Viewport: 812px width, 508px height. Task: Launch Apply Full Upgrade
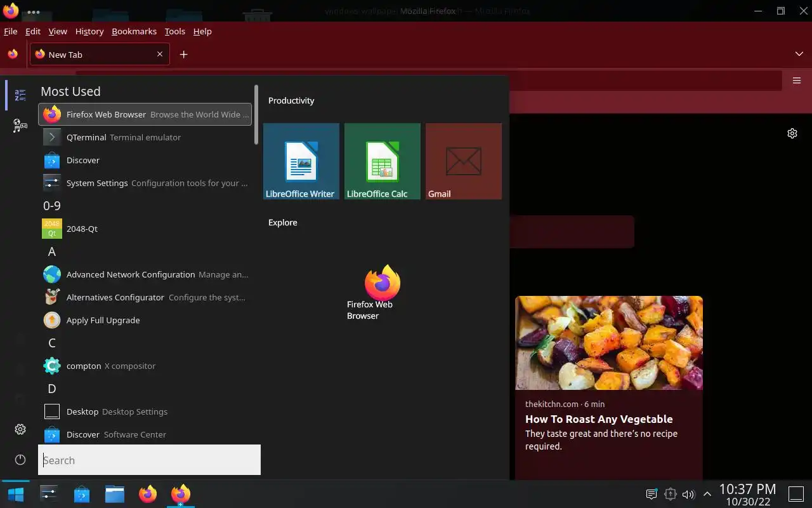pos(145,320)
